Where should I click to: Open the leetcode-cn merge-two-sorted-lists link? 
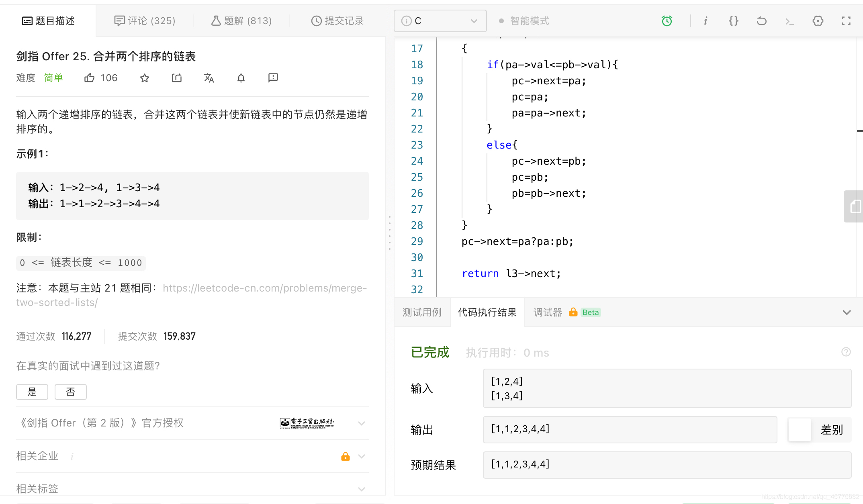pos(264,288)
